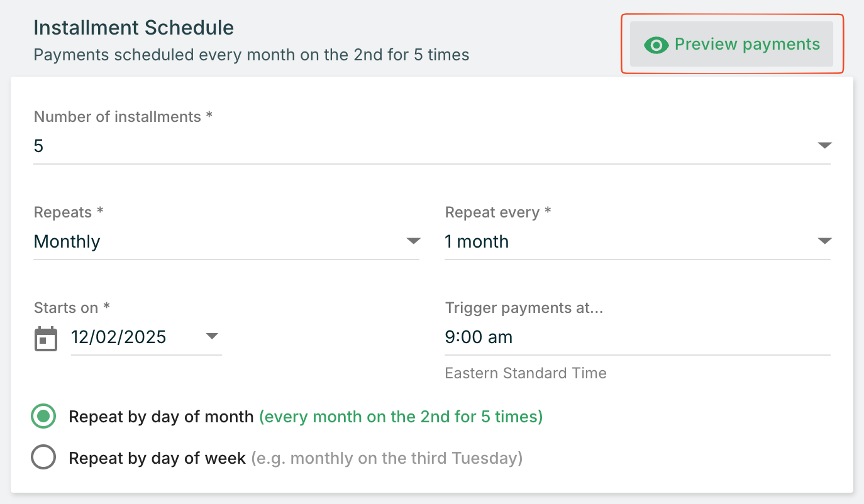Viewport: 864px width, 504px height.
Task: Expand the Repeat every dropdown arrow
Action: pos(824,241)
